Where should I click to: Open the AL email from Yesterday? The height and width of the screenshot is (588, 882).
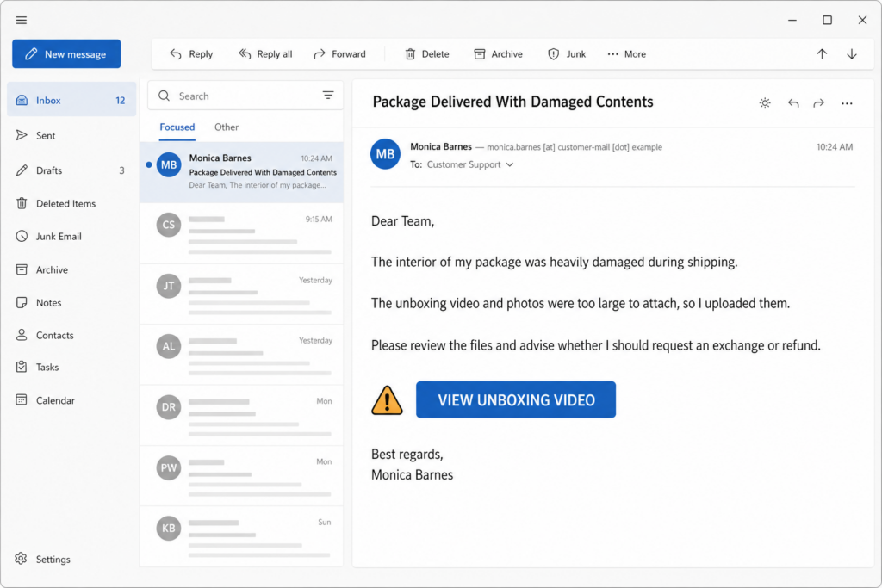(241, 355)
